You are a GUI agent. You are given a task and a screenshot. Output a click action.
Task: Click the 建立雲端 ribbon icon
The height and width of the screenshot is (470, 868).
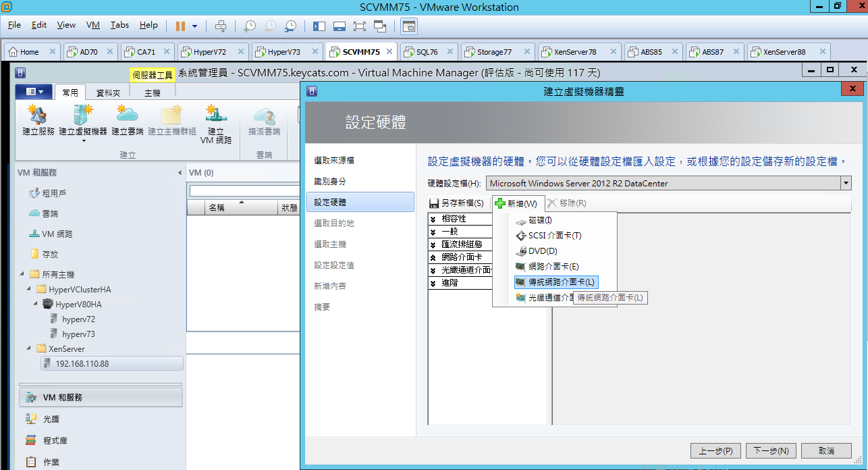pyautogui.click(x=128, y=120)
